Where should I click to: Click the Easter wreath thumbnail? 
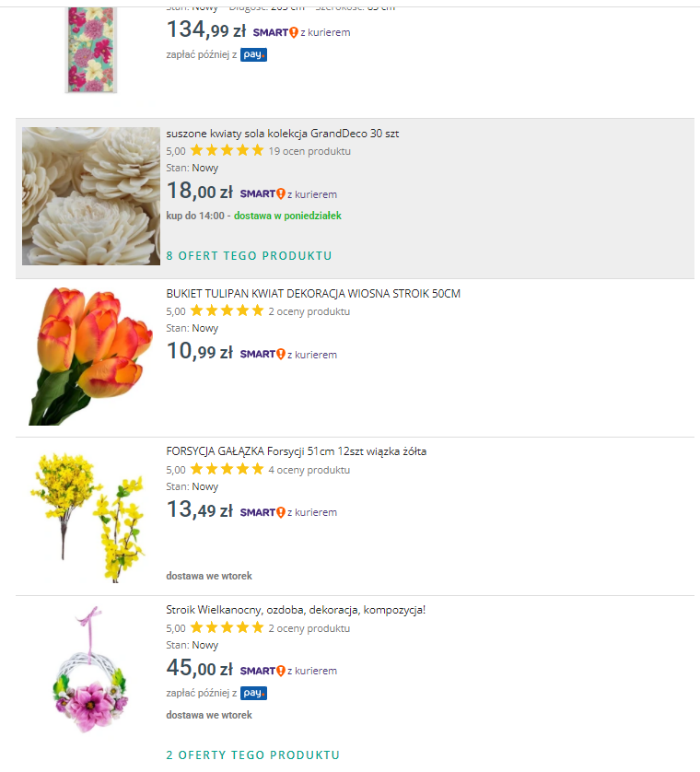(90, 670)
